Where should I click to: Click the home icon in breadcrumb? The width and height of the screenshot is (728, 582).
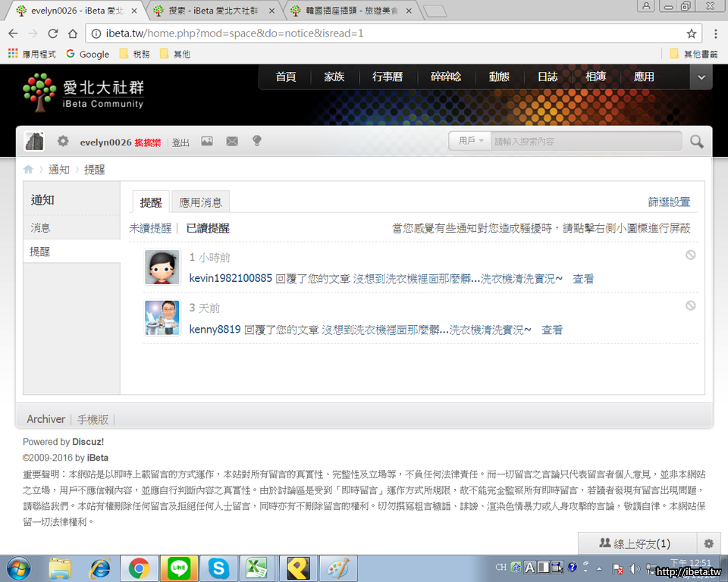click(x=29, y=170)
